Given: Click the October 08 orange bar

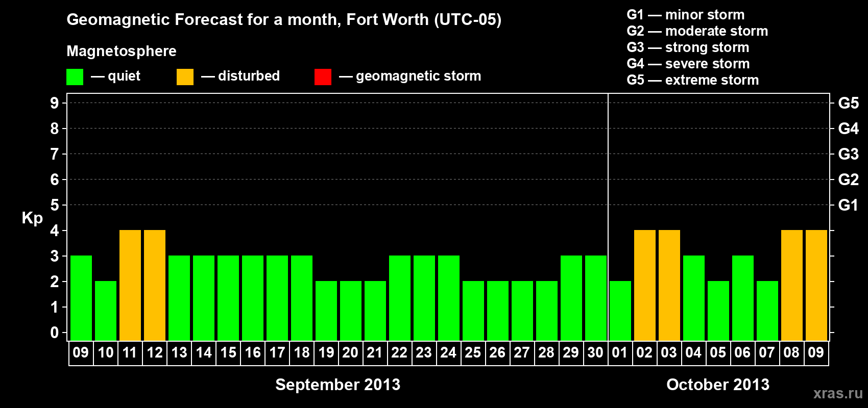Looking at the screenshot, I should [x=792, y=285].
